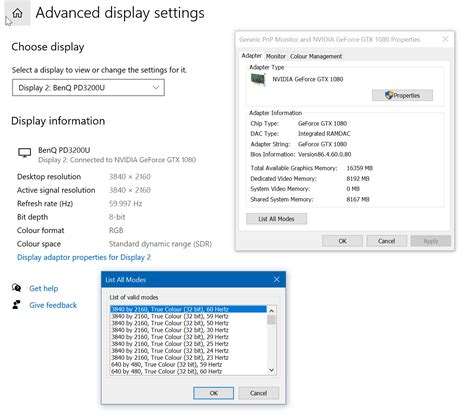Image resolution: width=474 pixels, height=420 pixels.
Task: Click the modes list scroll up arrow
Action: [x=271, y=311]
